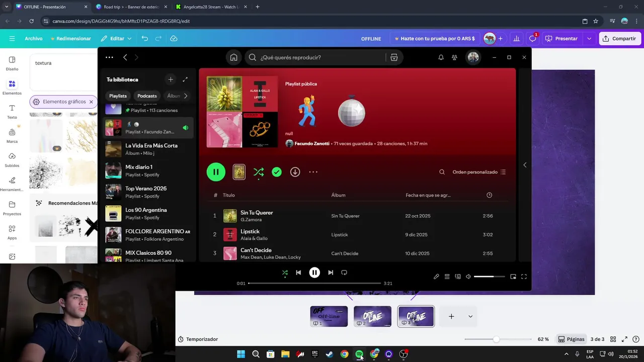Undo last action in Canva

tap(145, 39)
